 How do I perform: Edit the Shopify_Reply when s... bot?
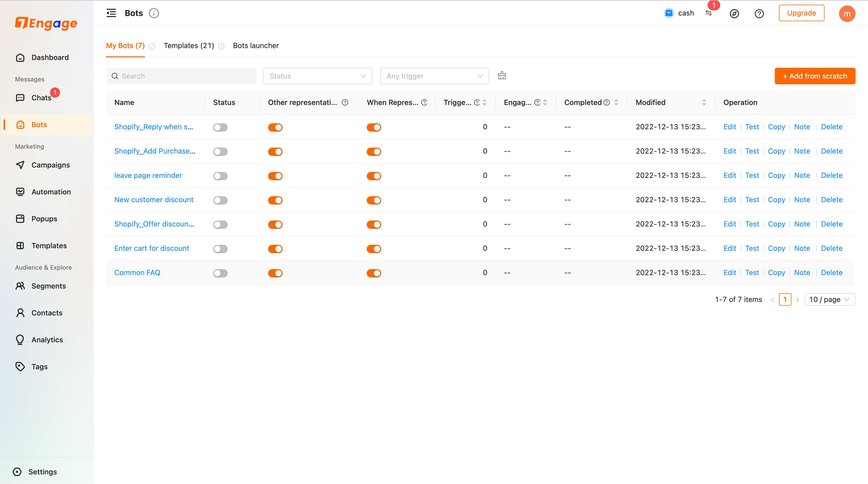[x=730, y=127]
